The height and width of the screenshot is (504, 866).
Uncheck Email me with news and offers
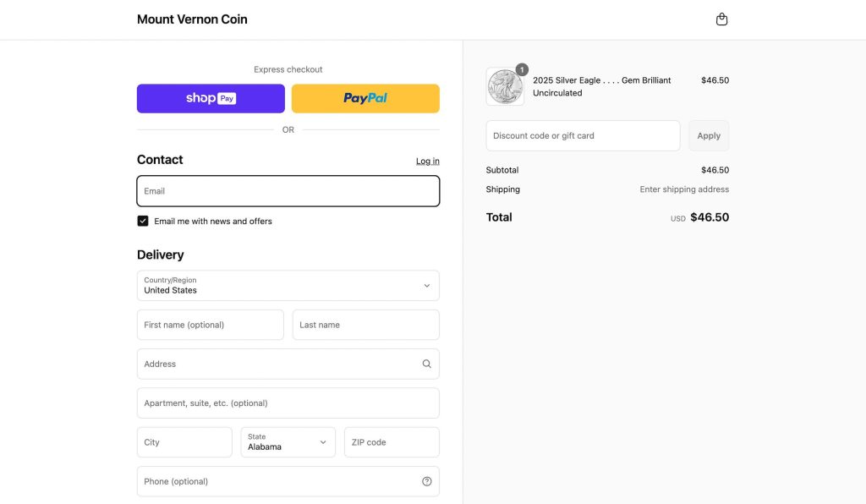pyautogui.click(x=143, y=221)
